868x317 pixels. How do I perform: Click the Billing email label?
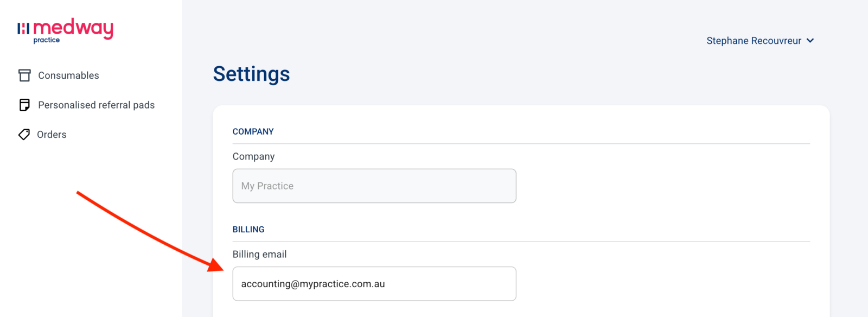point(259,254)
